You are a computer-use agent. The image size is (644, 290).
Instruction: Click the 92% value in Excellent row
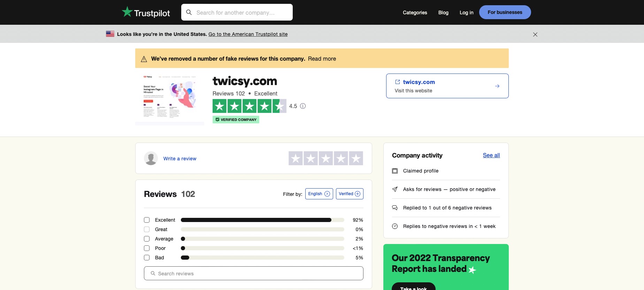(358, 220)
